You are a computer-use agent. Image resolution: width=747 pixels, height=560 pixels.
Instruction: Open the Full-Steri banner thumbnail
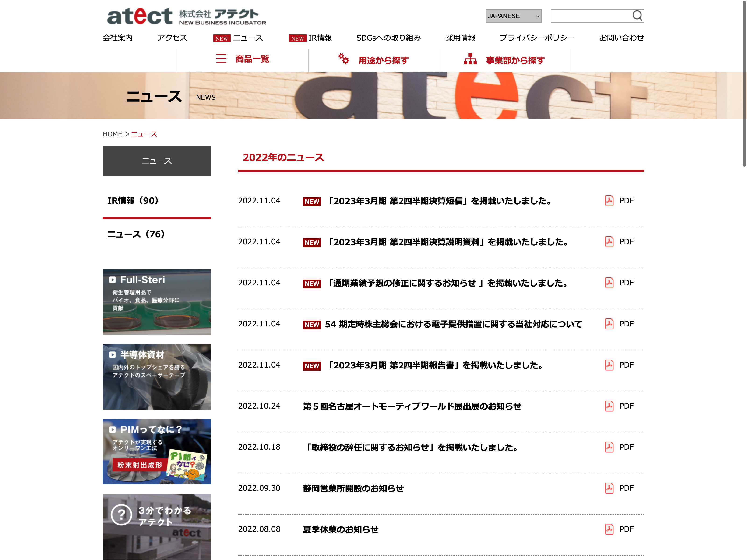coord(157,301)
